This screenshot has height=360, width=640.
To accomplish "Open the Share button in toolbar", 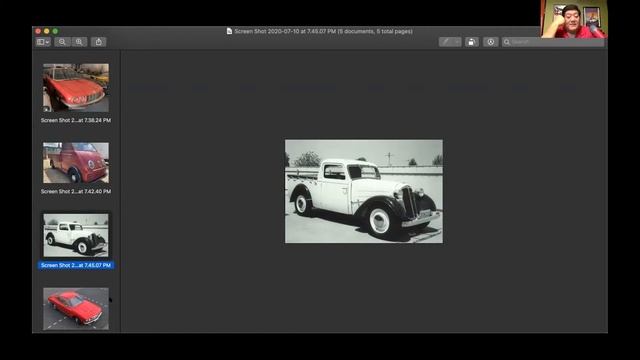I will 99,42.
